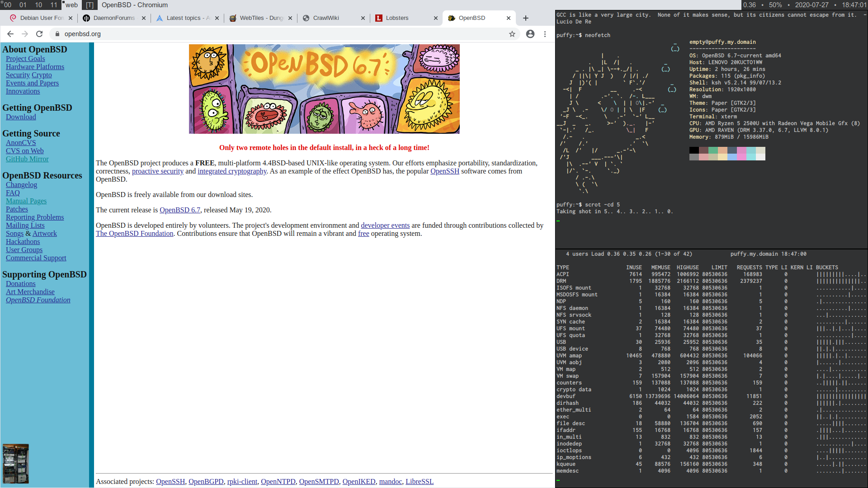Close the Lobsters tab

(436, 18)
